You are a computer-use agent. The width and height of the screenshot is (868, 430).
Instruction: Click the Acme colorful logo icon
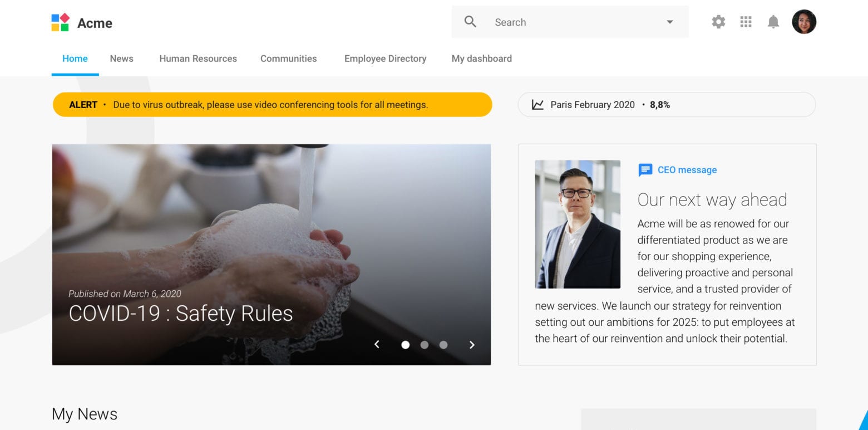pyautogui.click(x=60, y=22)
